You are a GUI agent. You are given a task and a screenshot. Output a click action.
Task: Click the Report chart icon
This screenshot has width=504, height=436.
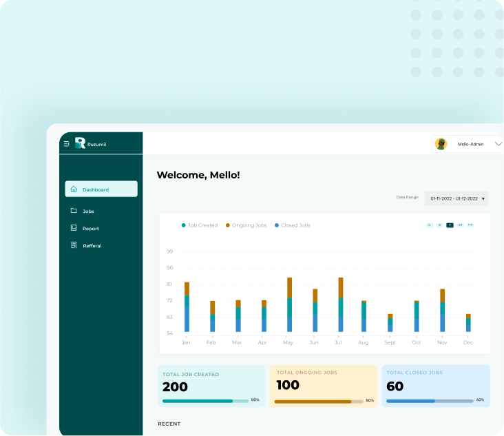[74, 228]
